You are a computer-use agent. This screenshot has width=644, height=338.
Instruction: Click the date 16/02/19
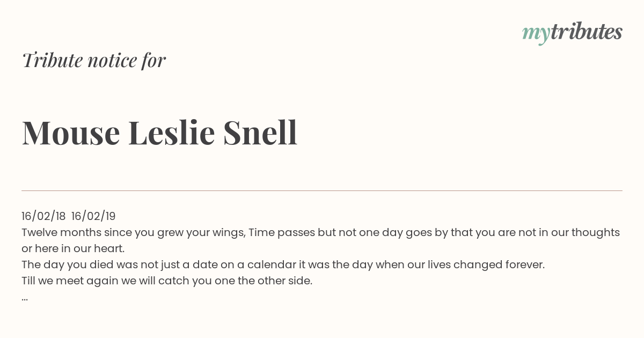click(x=93, y=216)
